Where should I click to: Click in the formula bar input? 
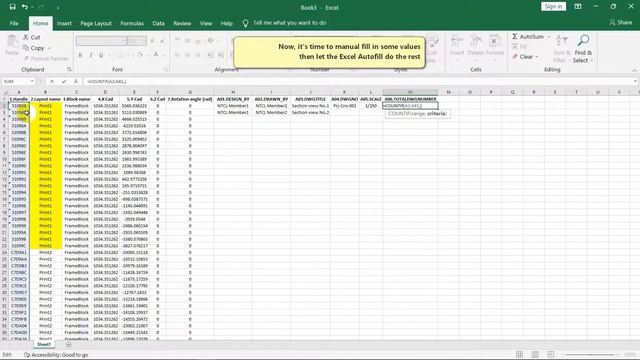click(358, 82)
